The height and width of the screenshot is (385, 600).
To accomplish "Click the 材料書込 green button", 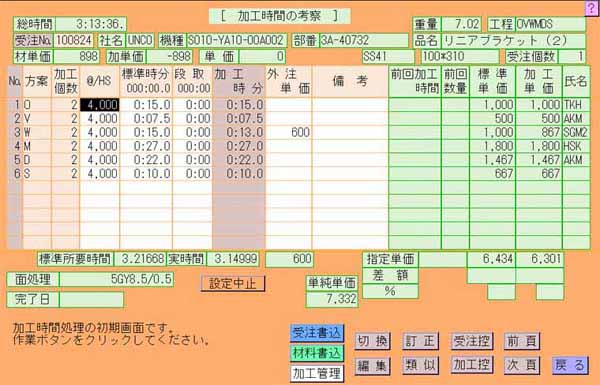I will pos(317,353).
